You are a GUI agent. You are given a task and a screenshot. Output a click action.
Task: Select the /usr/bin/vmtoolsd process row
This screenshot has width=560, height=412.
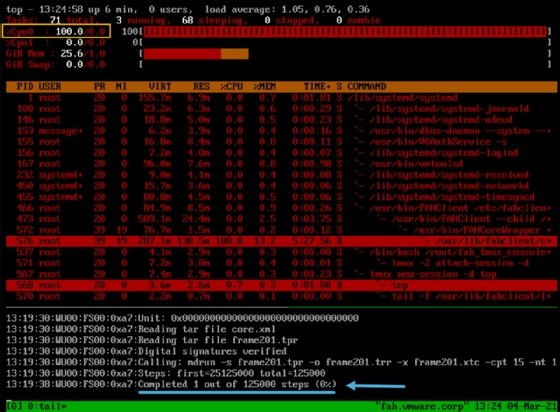click(x=281, y=164)
